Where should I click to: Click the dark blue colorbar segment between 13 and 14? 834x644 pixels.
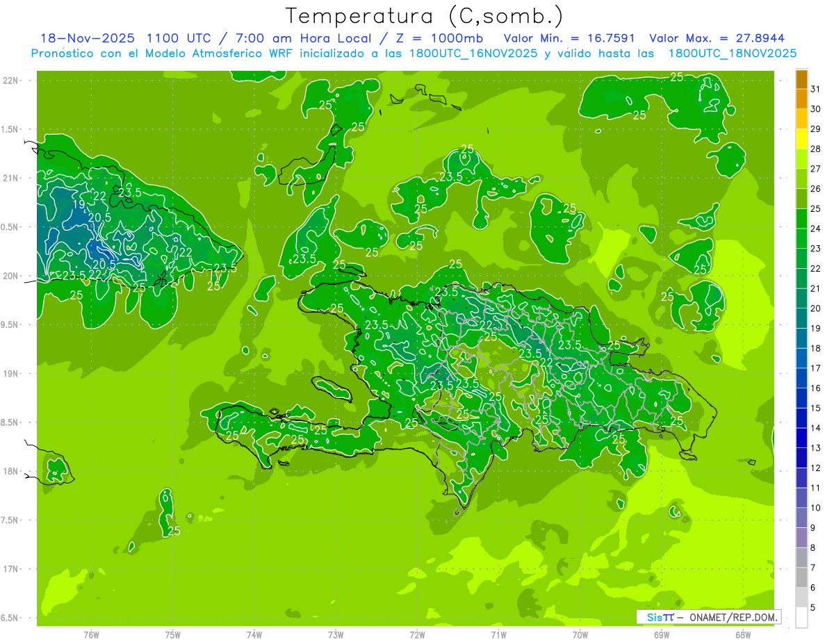[801, 438]
